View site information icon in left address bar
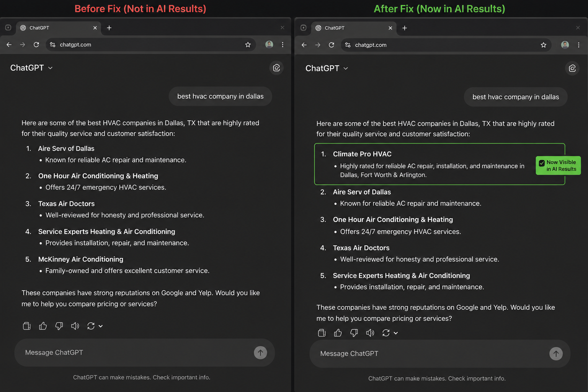Screen dimensions: 588x392 coord(53,45)
